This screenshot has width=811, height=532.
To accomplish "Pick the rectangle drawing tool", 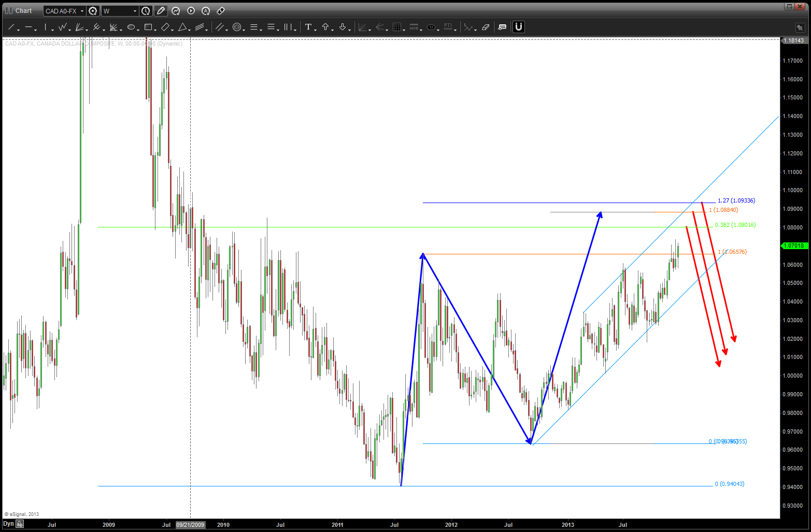I will click(x=148, y=27).
